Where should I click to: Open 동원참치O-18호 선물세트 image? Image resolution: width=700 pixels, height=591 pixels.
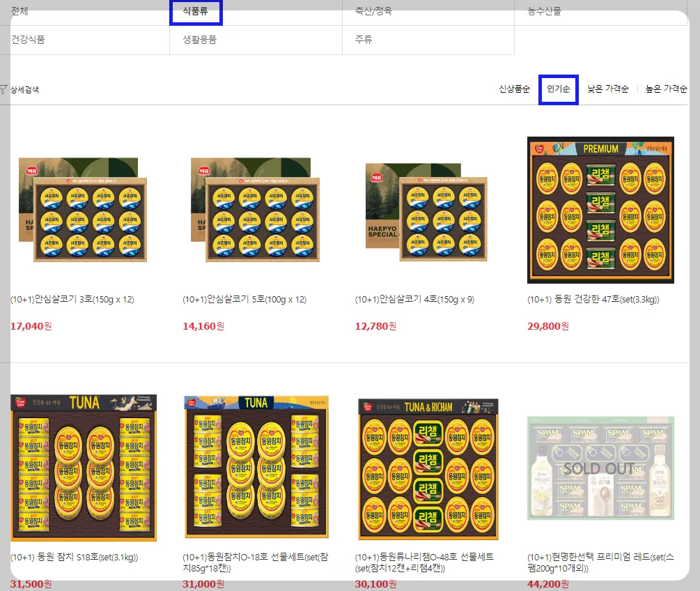click(x=256, y=467)
